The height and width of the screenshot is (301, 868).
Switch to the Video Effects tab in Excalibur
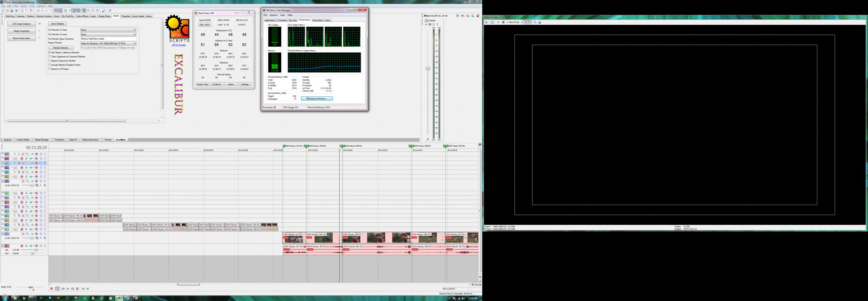click(83, 16)
